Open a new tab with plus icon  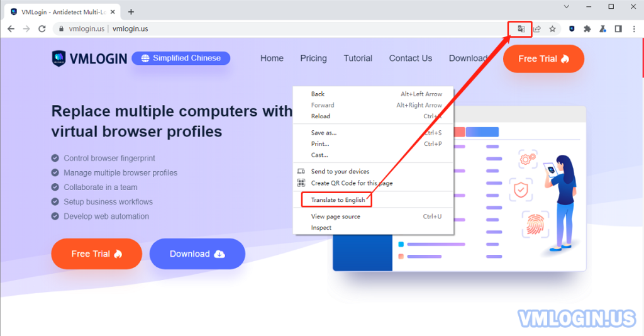coord(131,12)
